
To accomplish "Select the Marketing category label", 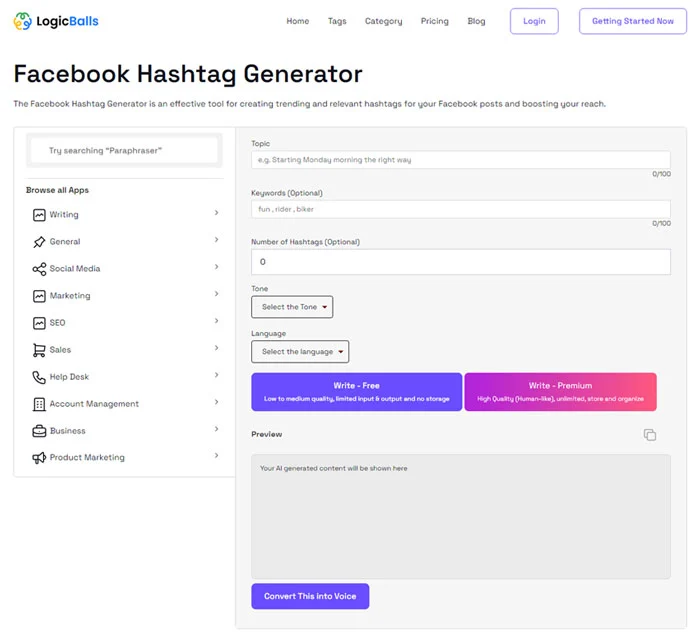I will 70,296.
